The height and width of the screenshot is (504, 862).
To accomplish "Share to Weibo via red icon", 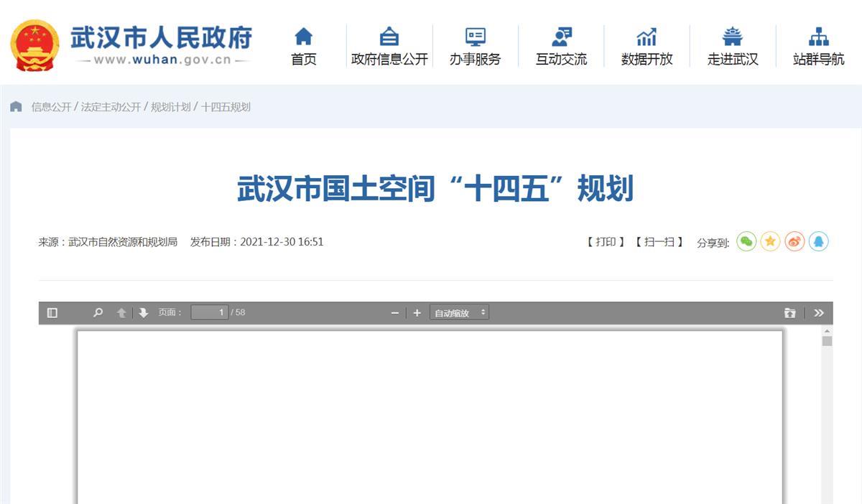I will 794,242.
